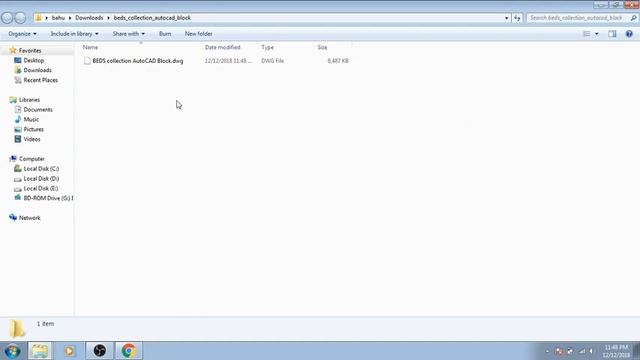Open the Google Chrome taskbar icon

[129, 351]
